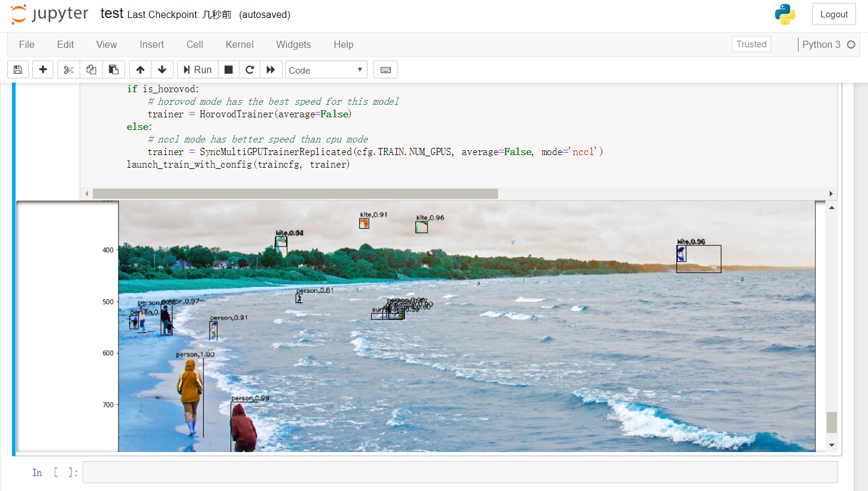Click the Trusted notebook indicator
This screenshot has height=491, width=868.
click(x=751, y=44)
